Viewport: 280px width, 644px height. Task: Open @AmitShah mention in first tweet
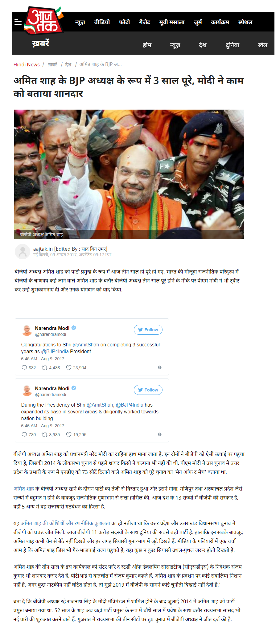tap(86, 345)
